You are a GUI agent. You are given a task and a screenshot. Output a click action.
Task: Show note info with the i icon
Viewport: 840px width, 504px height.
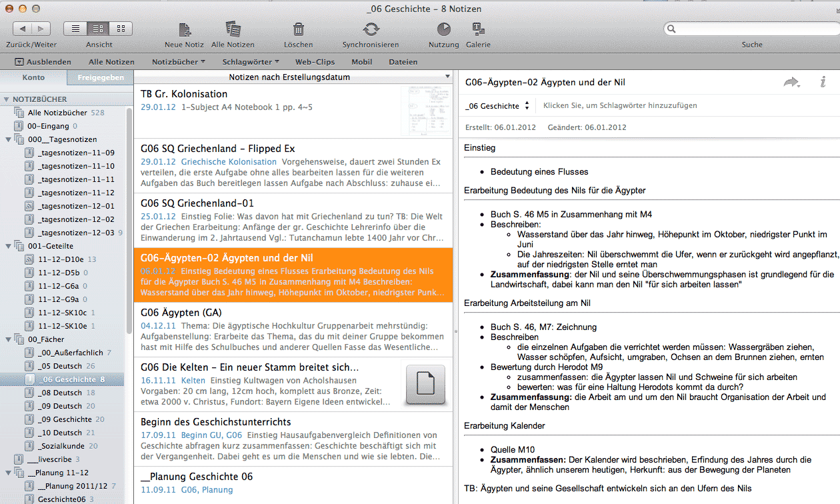tap(823, 83)
